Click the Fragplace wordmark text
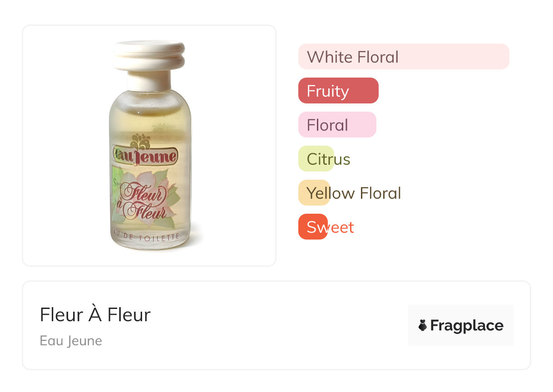 point(467,326)
